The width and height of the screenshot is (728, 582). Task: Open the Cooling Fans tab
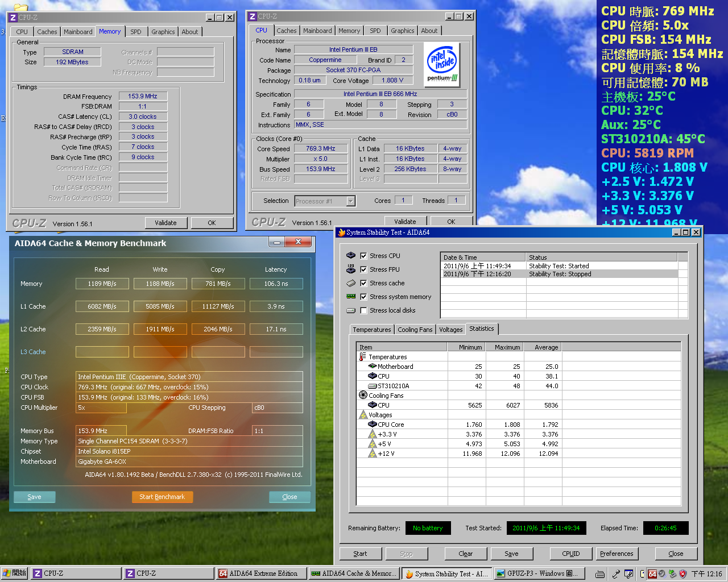tap(415, 330)
